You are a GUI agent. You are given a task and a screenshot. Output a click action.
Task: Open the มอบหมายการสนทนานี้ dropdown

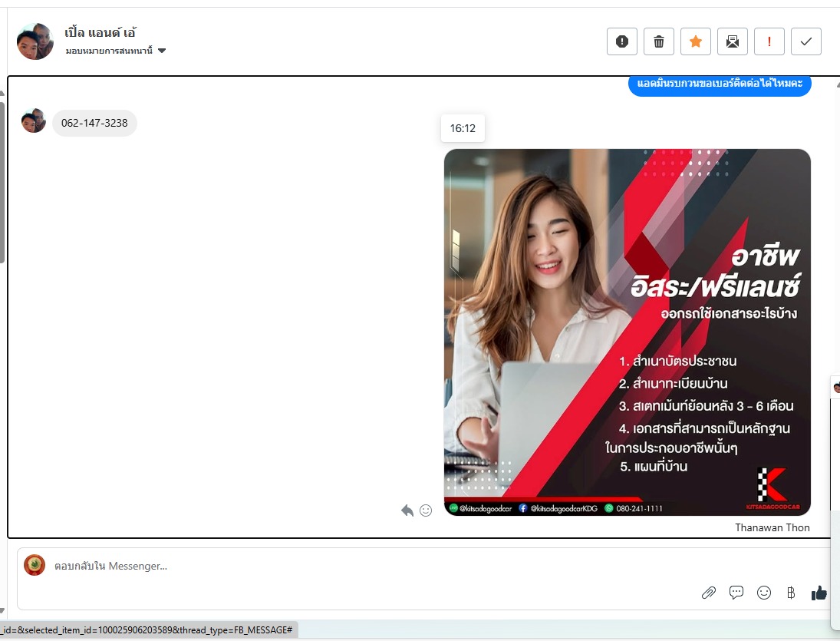click(116, 51)
